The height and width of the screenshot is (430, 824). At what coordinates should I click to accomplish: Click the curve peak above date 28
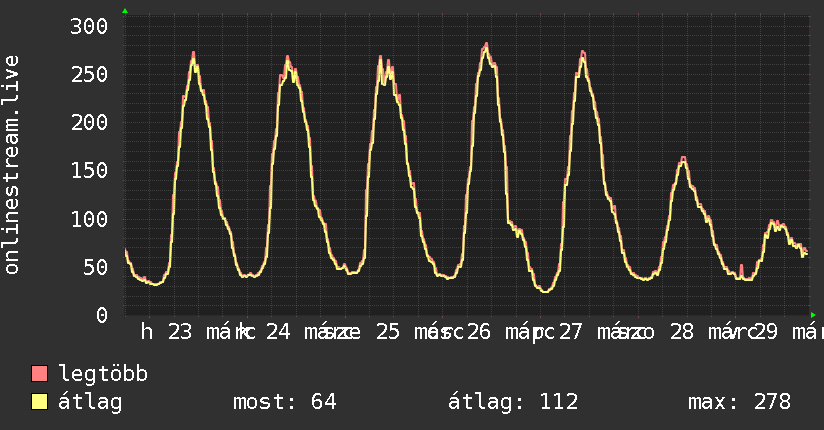(683, 159)
